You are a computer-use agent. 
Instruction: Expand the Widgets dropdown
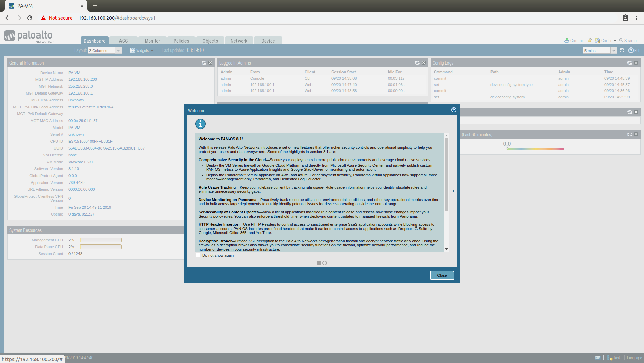[x=141, y=50]
